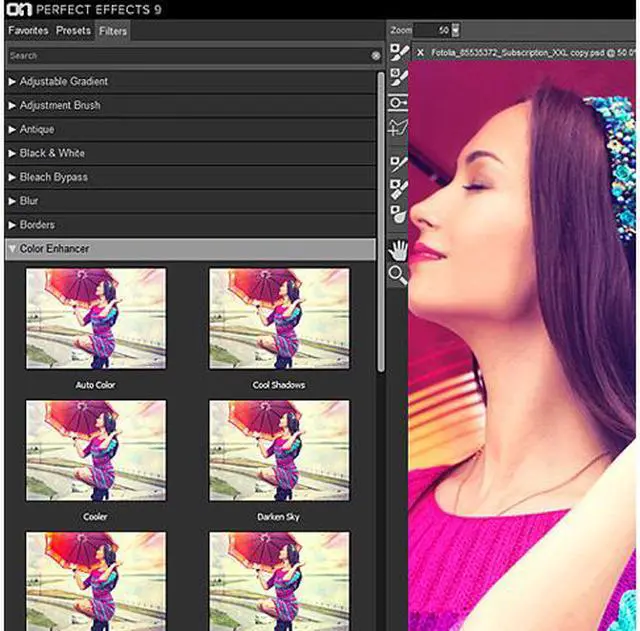The width and height of the screenshot is (640, 631).
Task: Select the Masking Bug tool
Action: (x=399, y=103)
